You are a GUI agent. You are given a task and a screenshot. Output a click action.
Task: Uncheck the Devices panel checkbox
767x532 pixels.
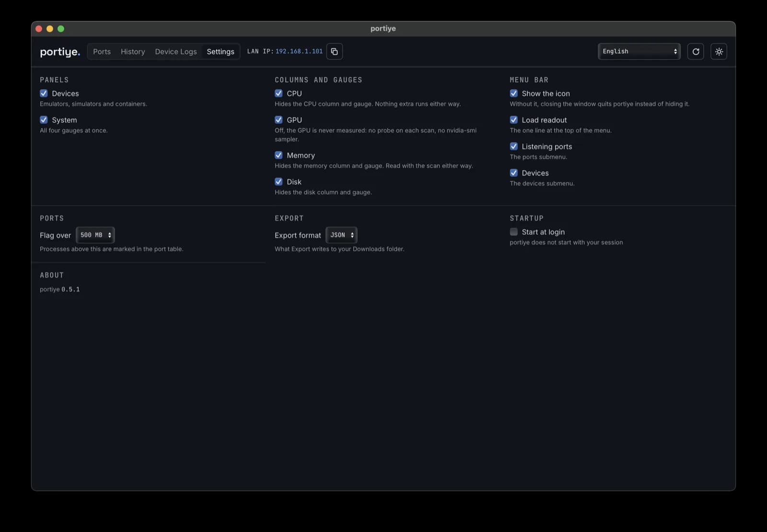(44, 93)
